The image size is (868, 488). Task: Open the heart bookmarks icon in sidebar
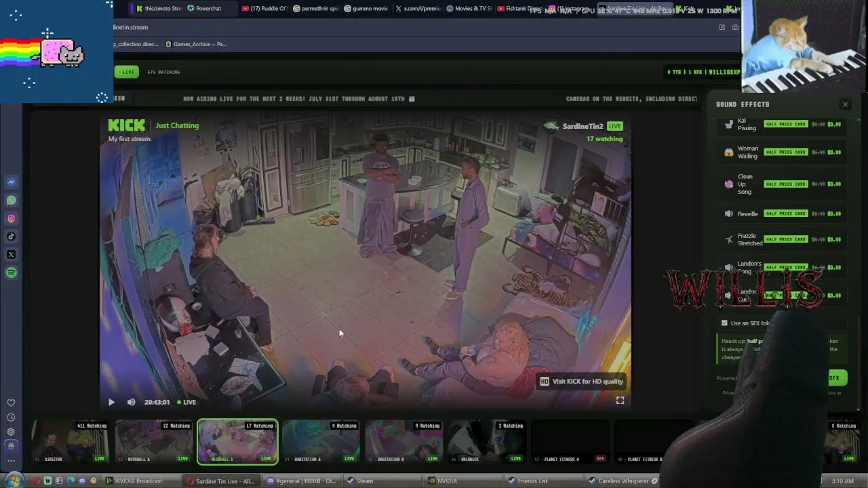click(11, 403)
